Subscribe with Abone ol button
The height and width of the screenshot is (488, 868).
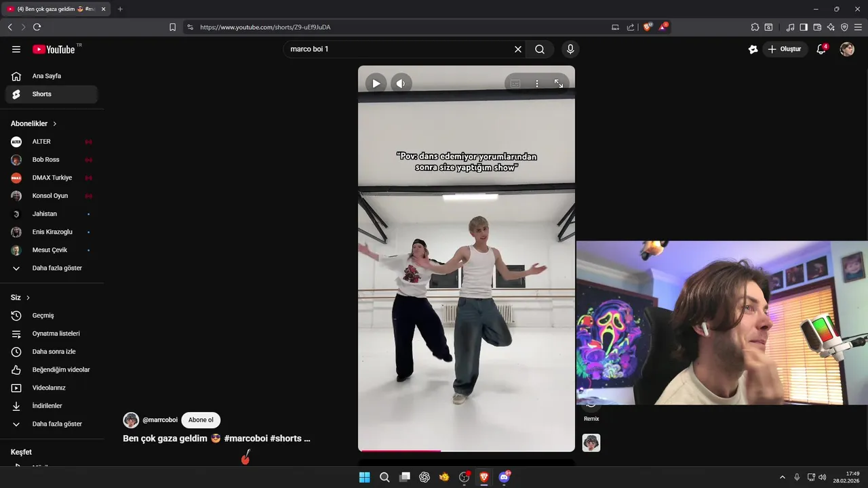click(x=201, y=420)
